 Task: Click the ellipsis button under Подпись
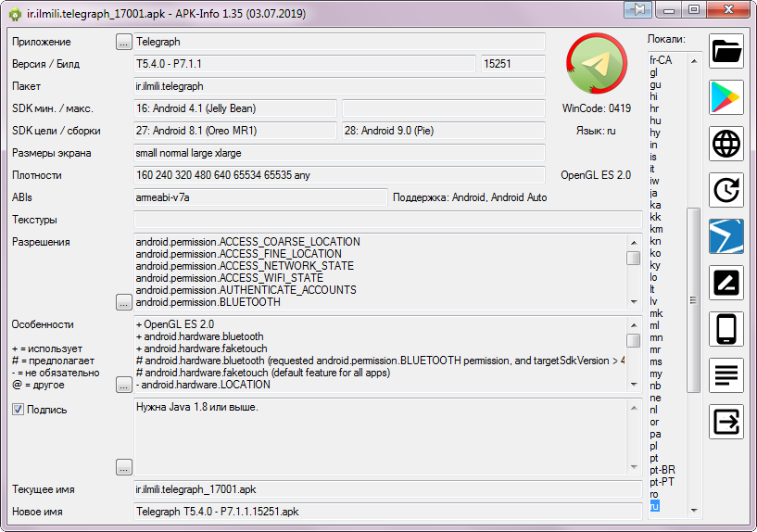[x=123, y=467]
